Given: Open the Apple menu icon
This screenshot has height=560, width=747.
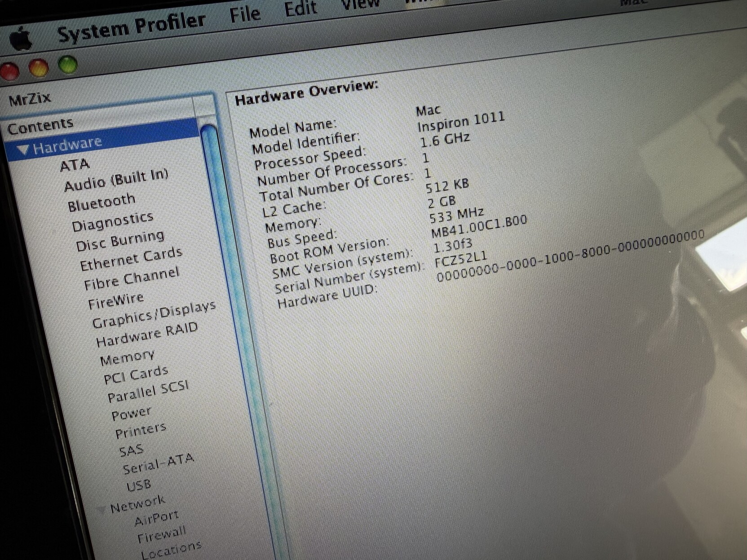Looking at the screenshot, I should click(x=21, y=39).
